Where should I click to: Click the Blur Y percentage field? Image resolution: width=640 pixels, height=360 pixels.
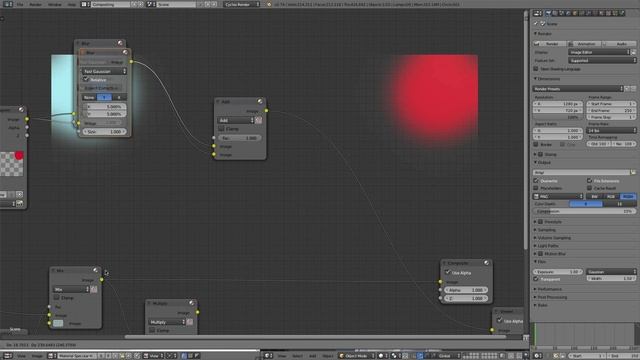click(x=104, y=114)
